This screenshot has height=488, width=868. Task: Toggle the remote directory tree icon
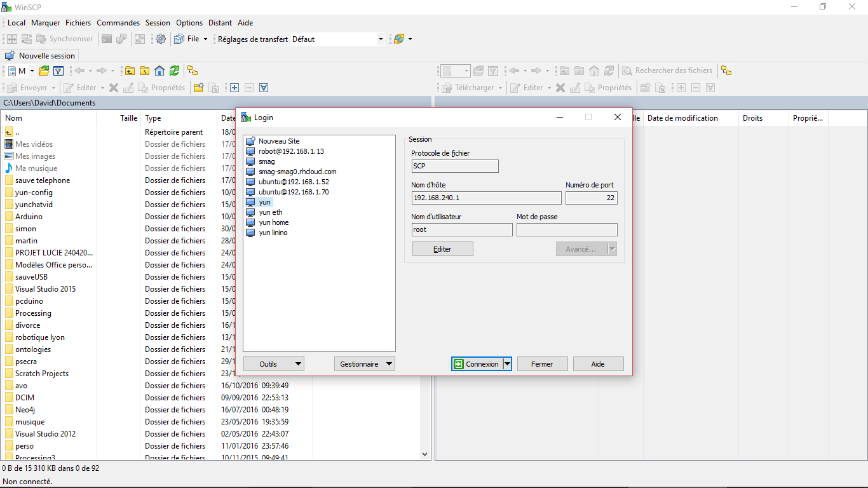[726, 71]
